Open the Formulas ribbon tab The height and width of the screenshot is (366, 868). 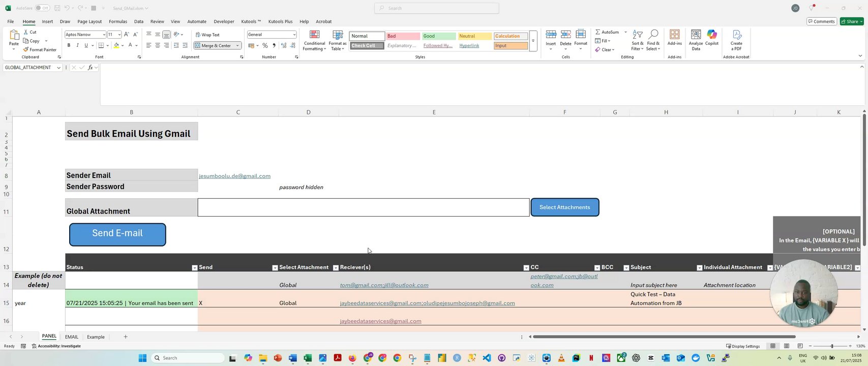[x=118, y=21]
